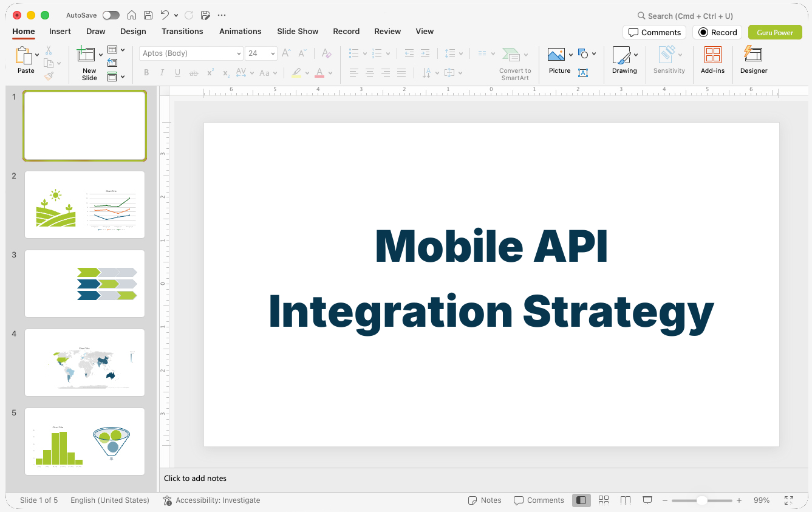Click the Numbering list icon
The image size is (812, 512).
[377, 53]
